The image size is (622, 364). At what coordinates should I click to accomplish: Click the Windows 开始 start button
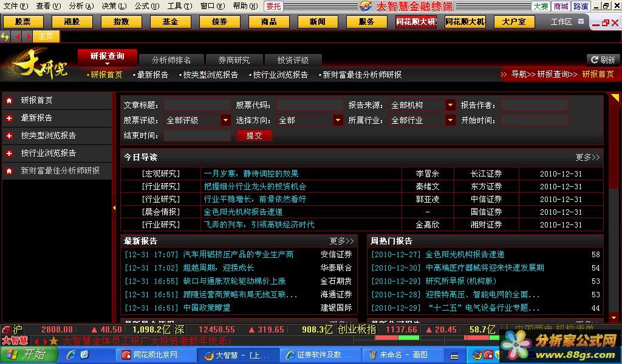point(28,354)
